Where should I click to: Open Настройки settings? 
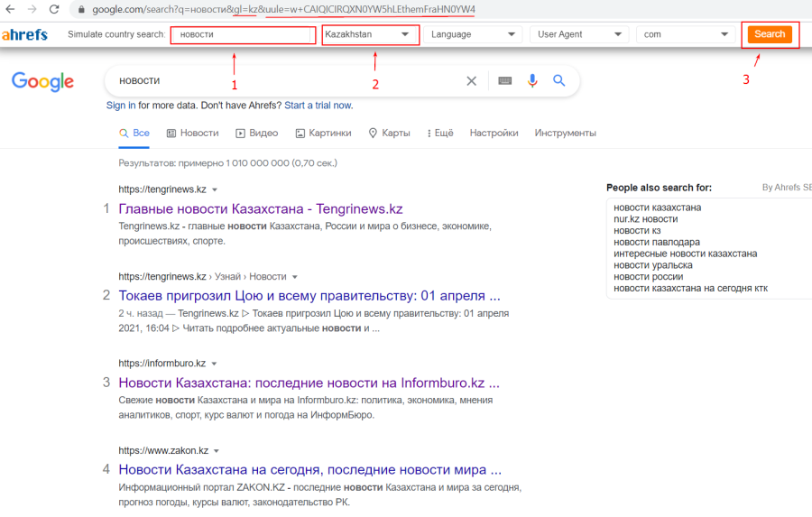click(x=494, y=134)
